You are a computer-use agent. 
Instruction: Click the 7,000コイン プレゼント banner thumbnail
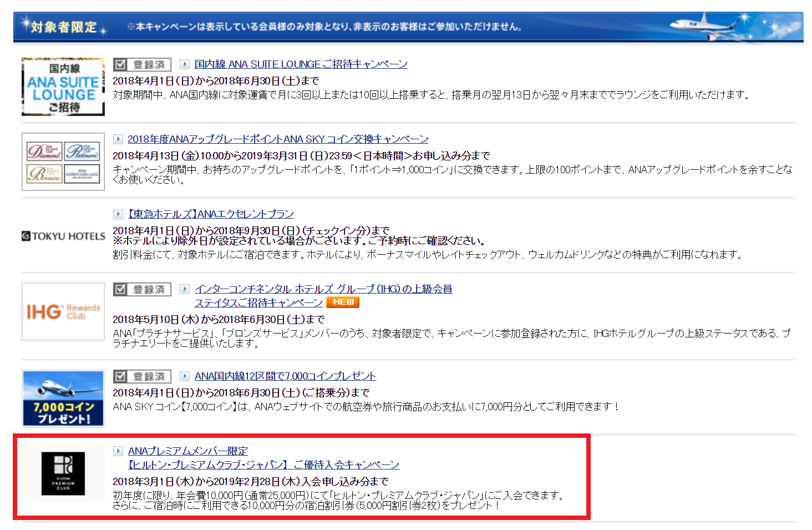pos(63,398)
